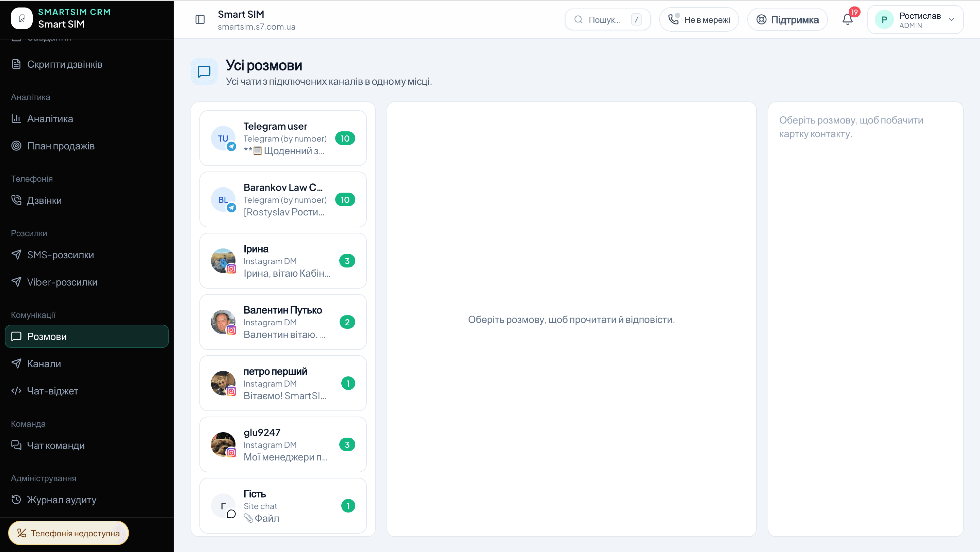
Task: Click the Analytics bar chart icon
Action: (16, 118)
